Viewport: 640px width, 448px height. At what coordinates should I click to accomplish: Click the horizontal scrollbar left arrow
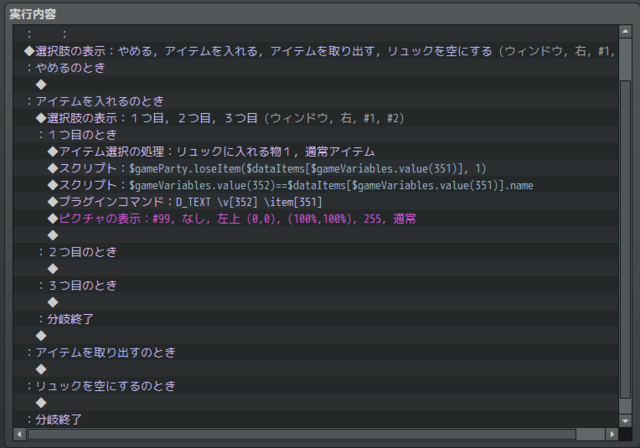[x=20, y=434]
